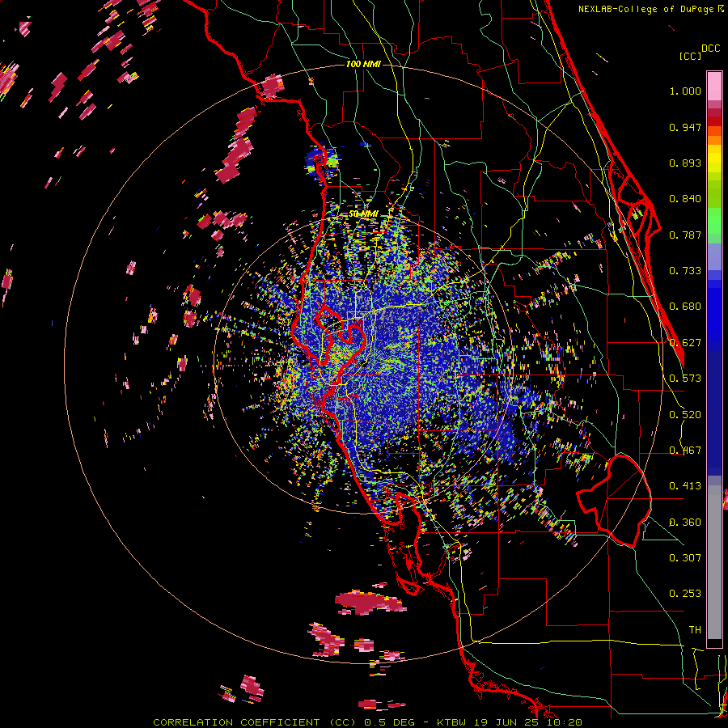The height and width of the screenshot is (728, 728).
Task: Select the 0.680 scale value
Action: coord(685,307)
